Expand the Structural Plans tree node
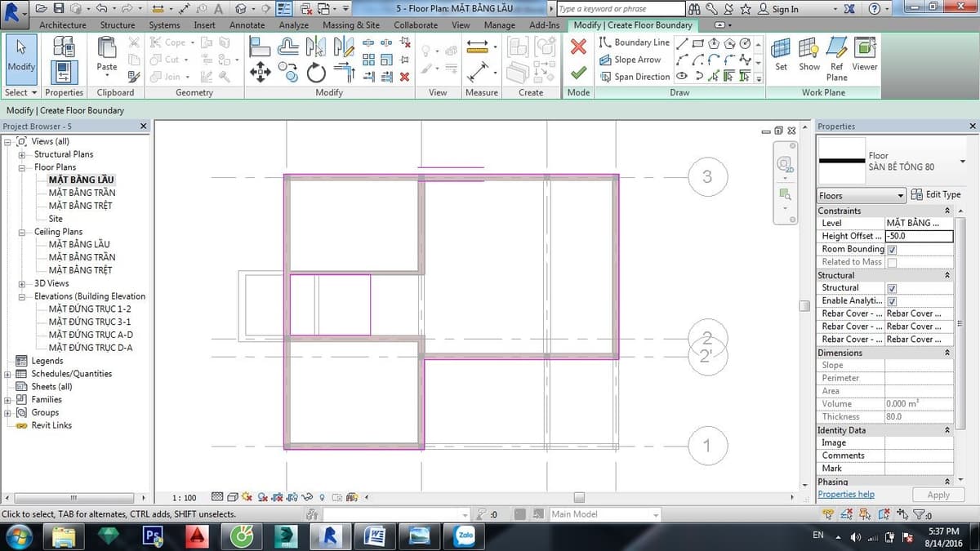 pyautogui.click(x=21, y=154)
